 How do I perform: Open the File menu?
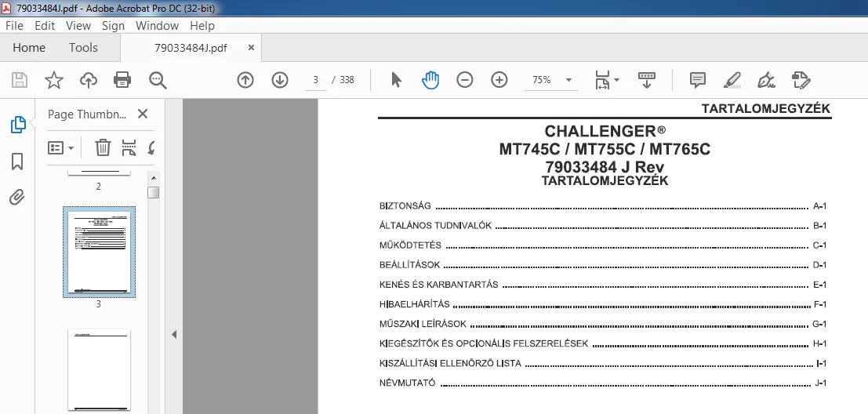[14, 26]
